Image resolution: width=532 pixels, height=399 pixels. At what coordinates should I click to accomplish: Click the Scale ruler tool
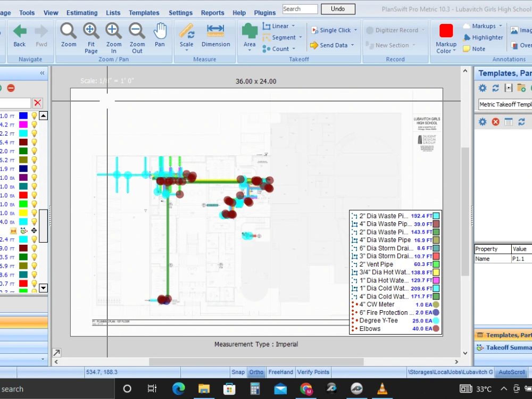click(x=187, y=31)
